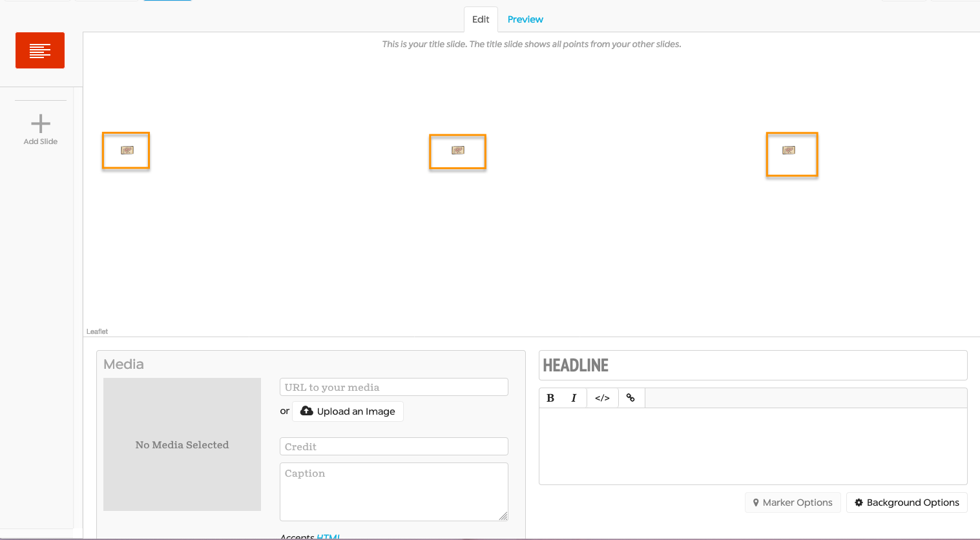Click the insert link chain icon
This screenshot has height=540, width=980.
point(631,398)
